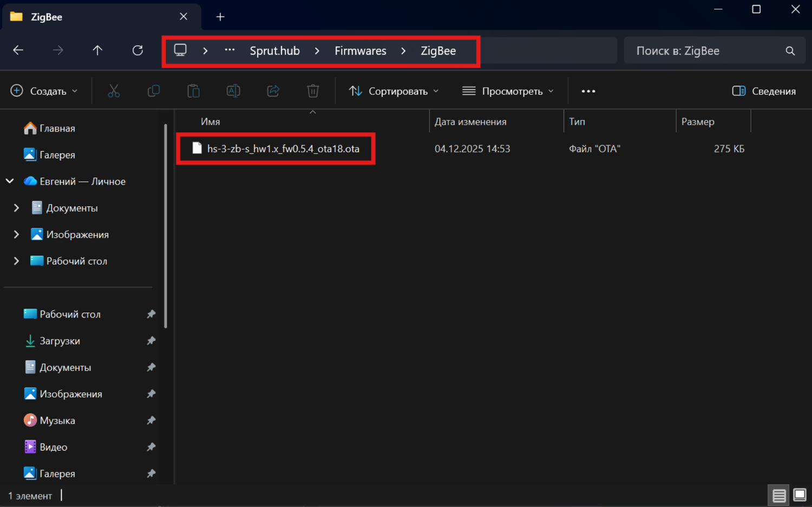Collapse the Евгений — Личное OneDrive node
812x507 pixels.
click(10, 181)
